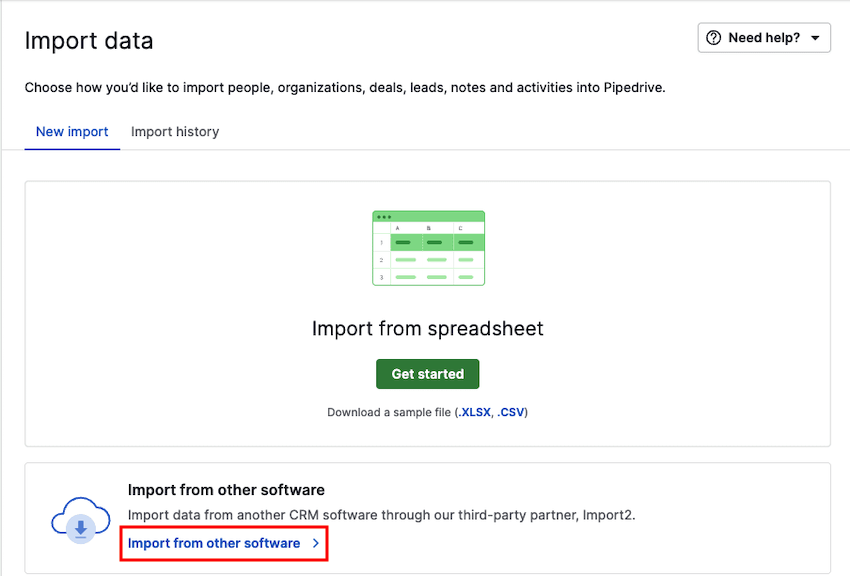Click the Import2 third-party partner description

pyautogui.click(x=382, y=515)
